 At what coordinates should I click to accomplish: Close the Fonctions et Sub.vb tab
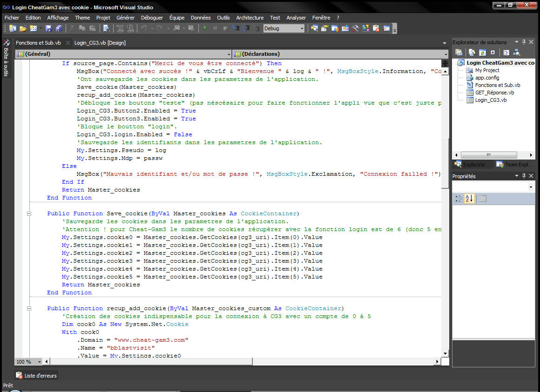coord(68,43)
